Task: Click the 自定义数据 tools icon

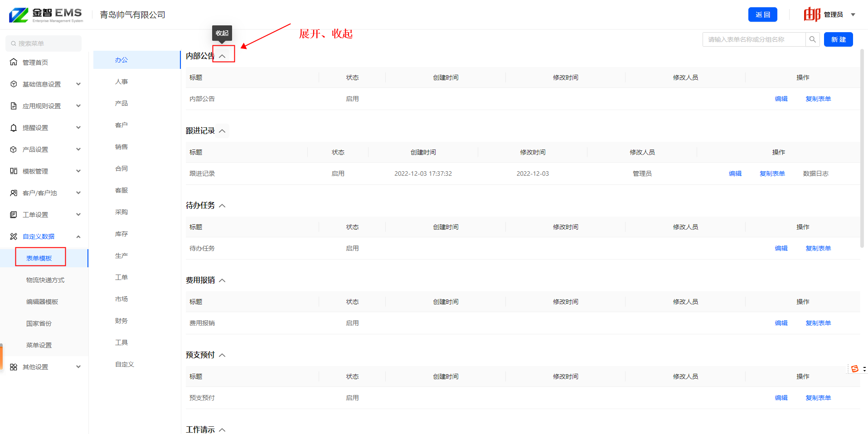Action: 14,236
